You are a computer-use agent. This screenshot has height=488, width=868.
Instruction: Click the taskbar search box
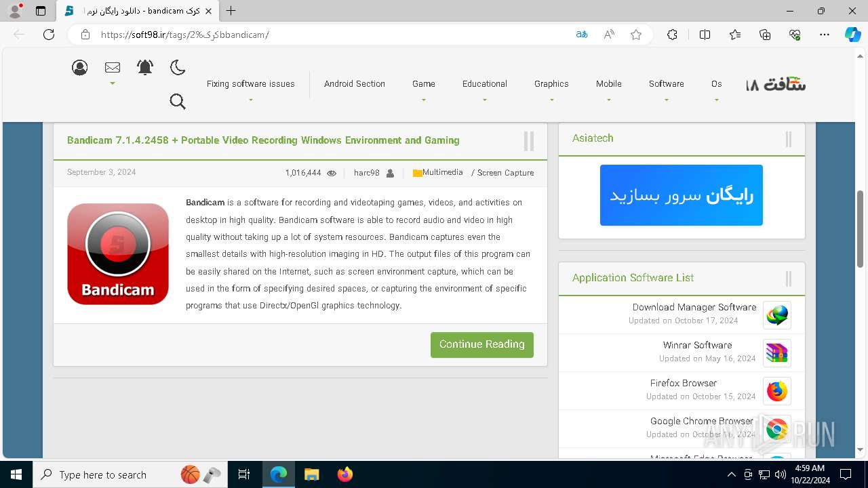131,474
